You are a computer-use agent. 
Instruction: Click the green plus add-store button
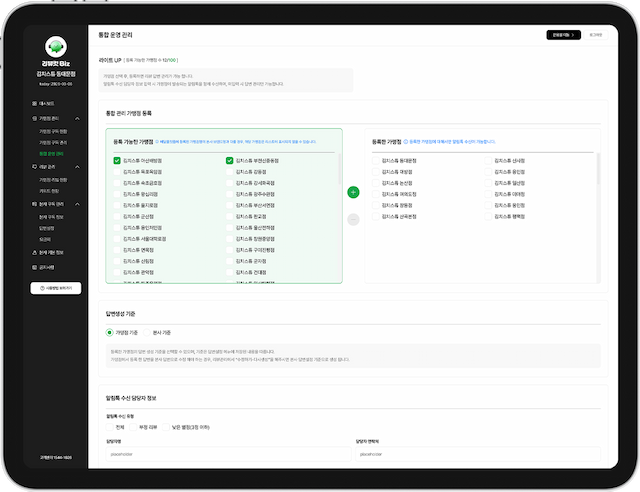point(353,191)
